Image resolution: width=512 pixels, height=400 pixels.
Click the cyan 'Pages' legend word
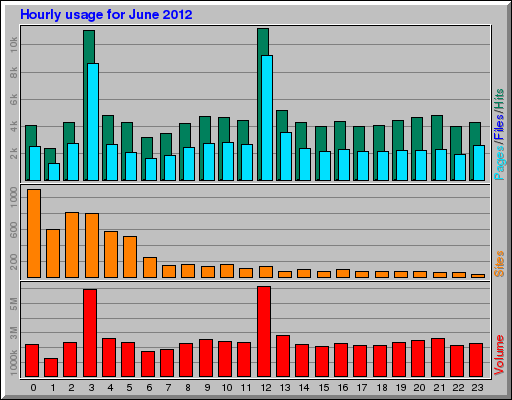[x=499, y=164]
